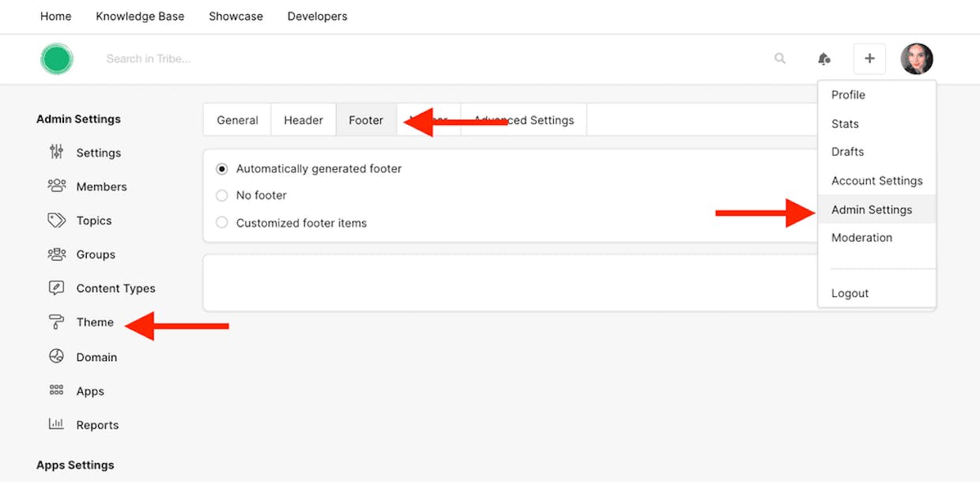Screen dimensions: 980x482
Task: Open Reports in the admin sidebar
Action: tap(97, 425)
